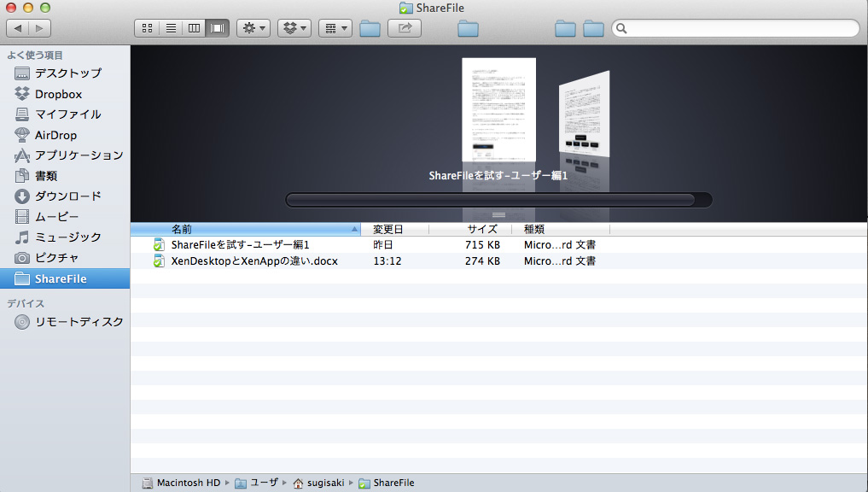Switch to list view
The height and width of the screenshot is (492, 868).
pos(171,28)
